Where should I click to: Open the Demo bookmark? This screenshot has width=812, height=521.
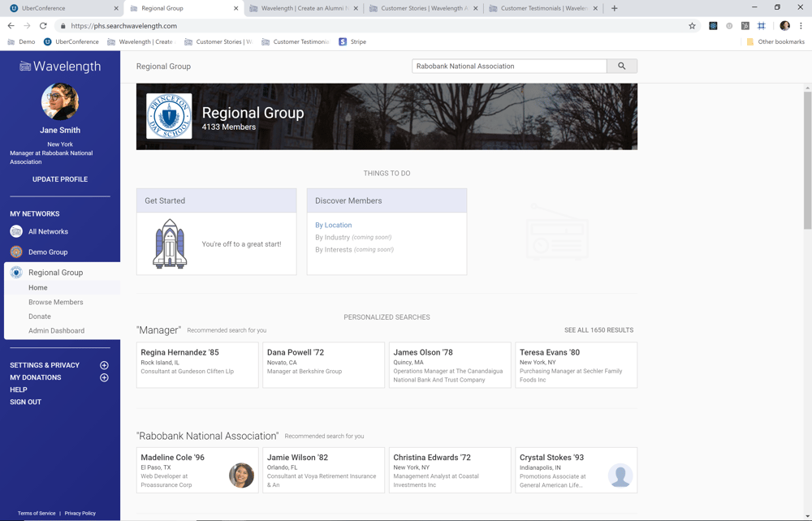(x=21, y=42)
